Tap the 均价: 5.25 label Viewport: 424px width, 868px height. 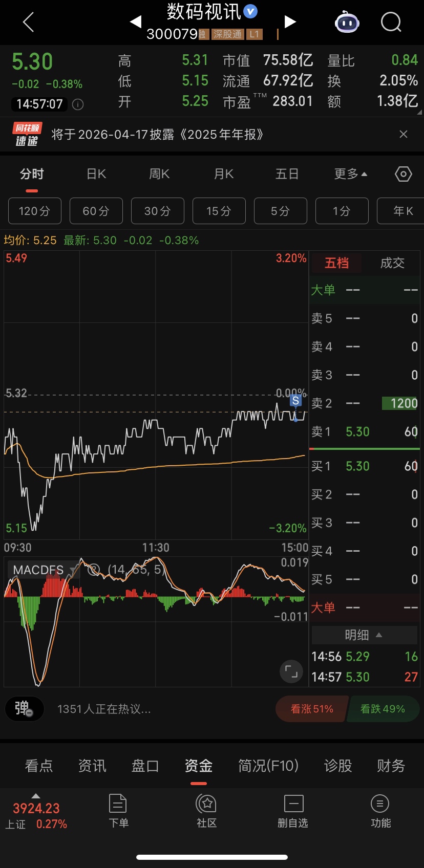pyautogui.click(x=30, y=240)
